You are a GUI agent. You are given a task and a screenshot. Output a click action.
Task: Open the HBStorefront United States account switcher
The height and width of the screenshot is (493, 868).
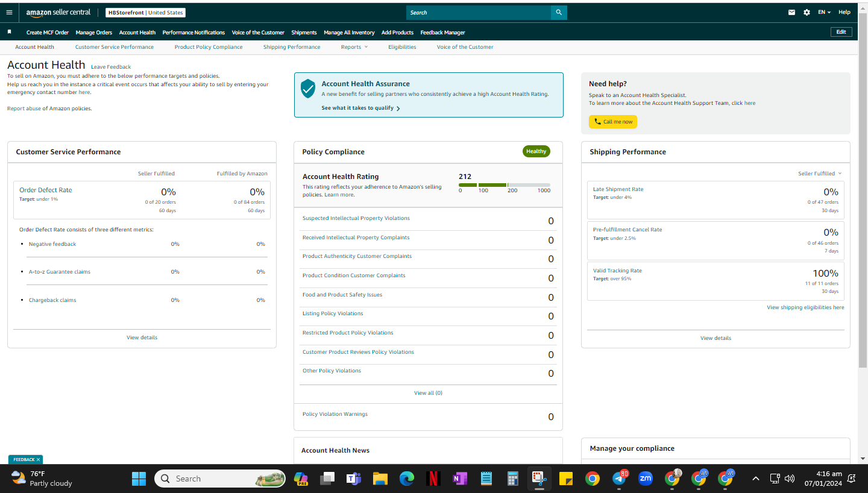(x=145, y=13)
